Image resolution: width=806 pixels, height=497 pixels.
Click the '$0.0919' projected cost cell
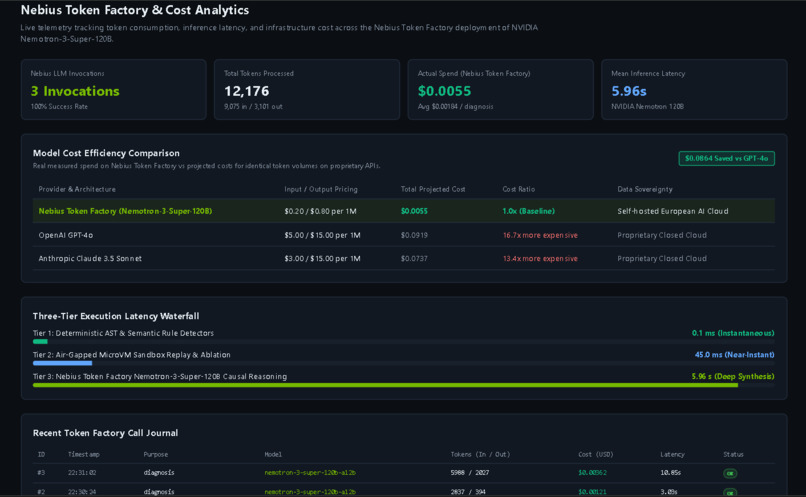click(x=414, y=235)
